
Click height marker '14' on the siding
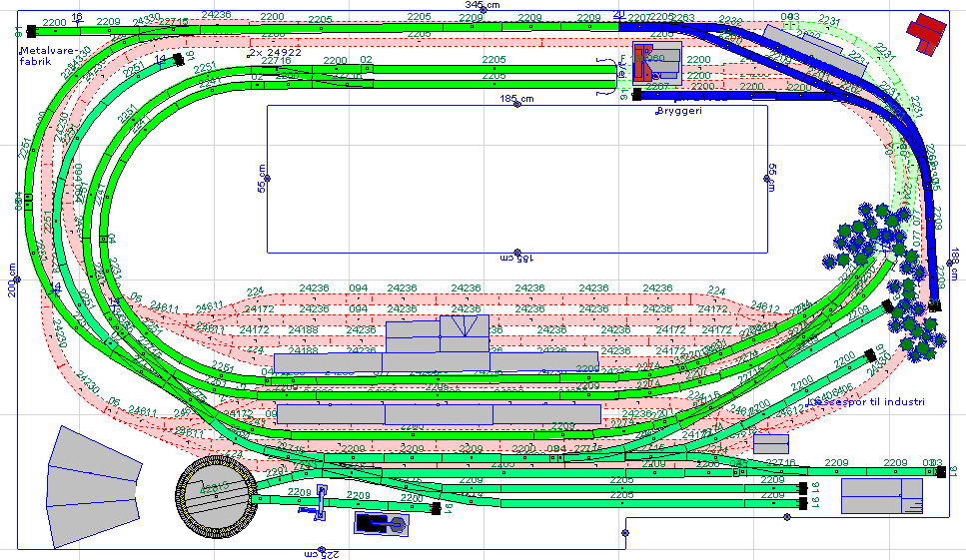point(160,59)
